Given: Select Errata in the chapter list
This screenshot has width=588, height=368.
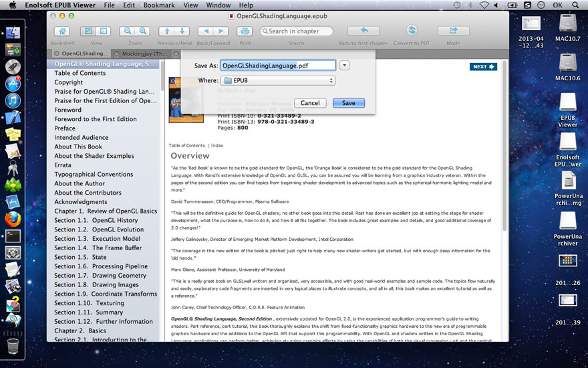Looking at the screenshot, I should click(63, 165).
